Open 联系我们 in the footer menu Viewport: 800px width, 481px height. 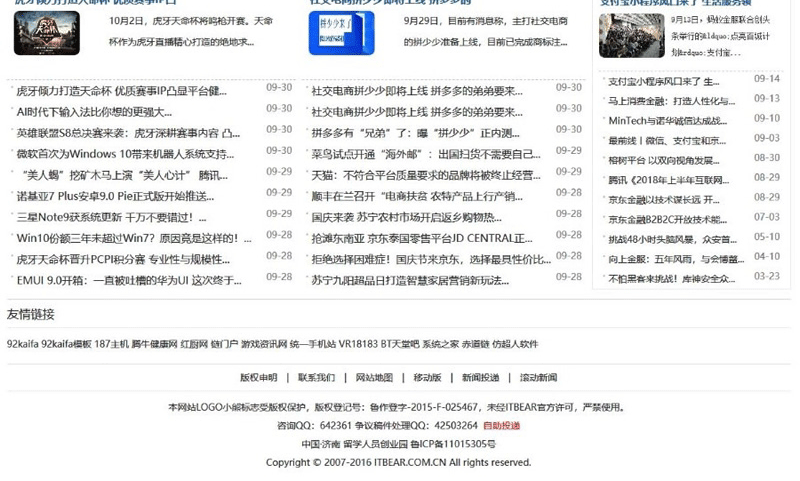pos(316,377)
